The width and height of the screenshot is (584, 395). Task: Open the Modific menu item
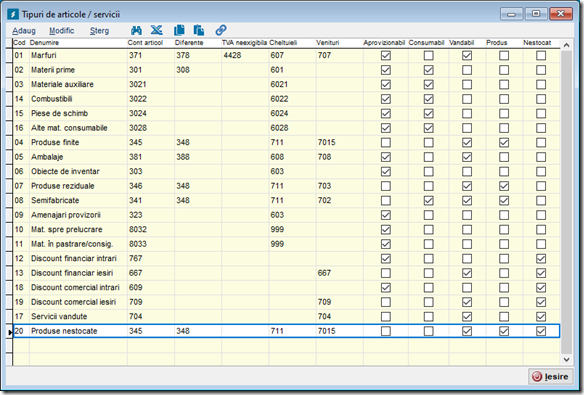point(61,31)
